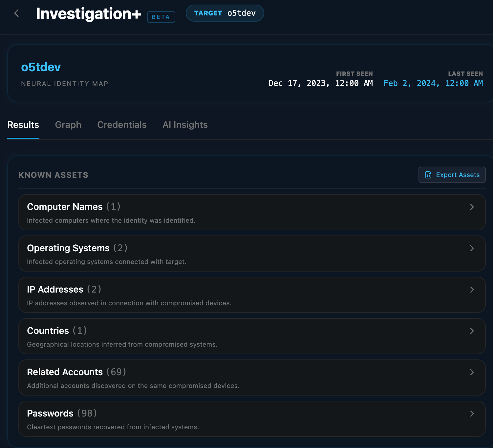Open the Credentials tab
Image resolution: width=493 pixels, height=448 pixels.
(x=122, y=125)
